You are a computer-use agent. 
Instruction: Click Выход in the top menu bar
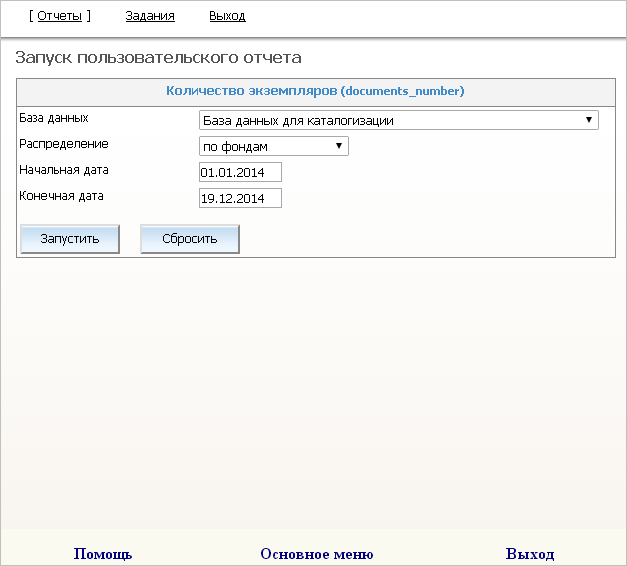coord(227,16)
